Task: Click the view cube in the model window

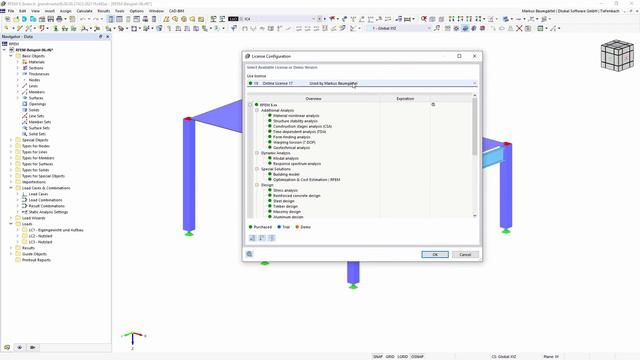Action: pyautogui.click(x=617, y=56)
